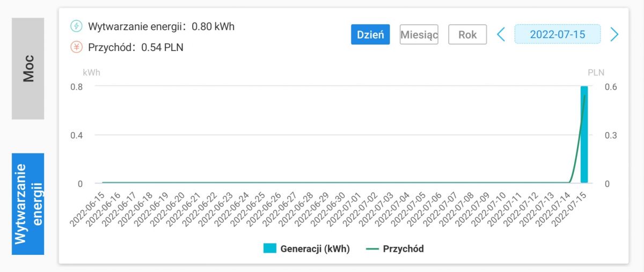Viewport: 644px width, 272px height.
Task: Switch to the Moc tab
Action: (28, 68)
